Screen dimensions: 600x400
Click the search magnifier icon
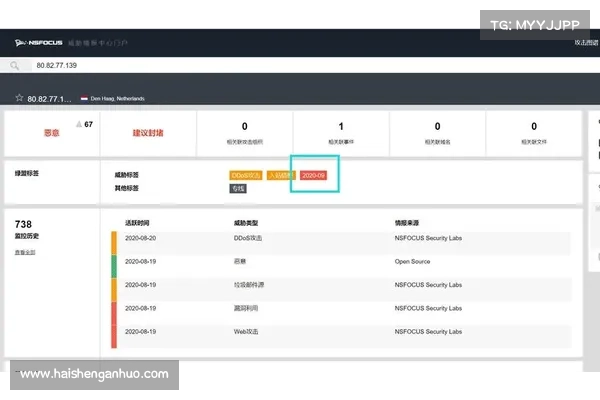15,65
